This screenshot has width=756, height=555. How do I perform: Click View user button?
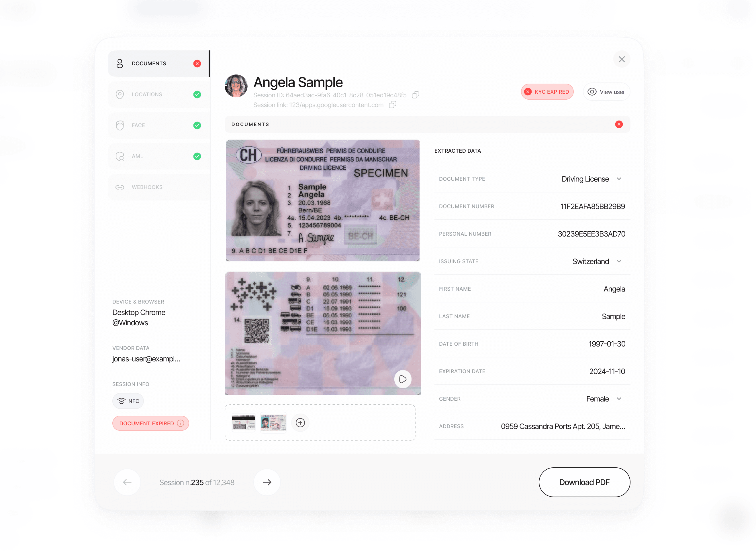pyautogui.click(x=606, y=92)
